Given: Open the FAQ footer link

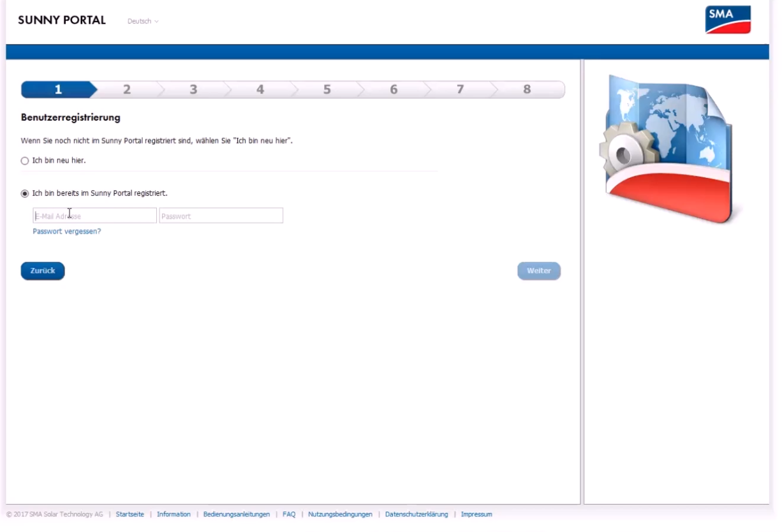Looking at the screenshot, I should pyautogui.click(x=289, y=514).
